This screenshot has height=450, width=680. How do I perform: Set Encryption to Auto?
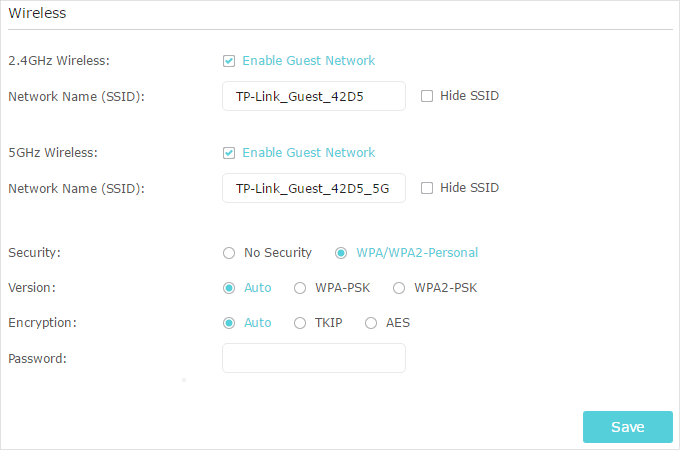pyautogui.click(x=229, y=323)
